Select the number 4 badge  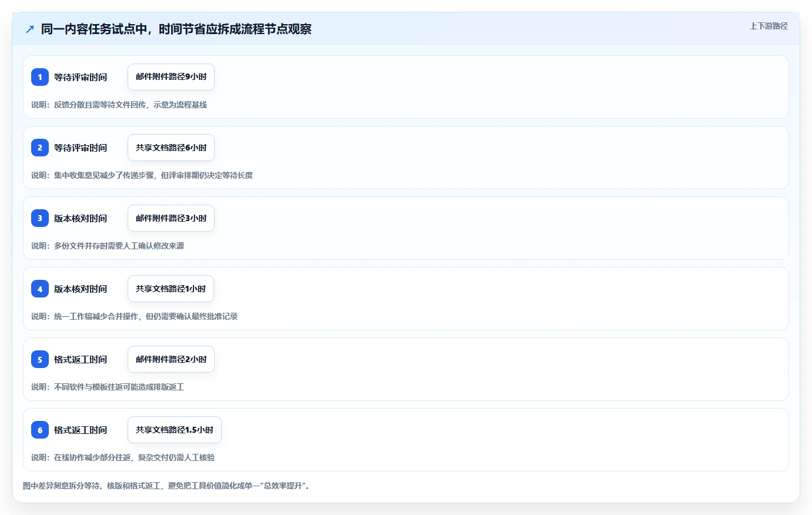(40, 289)
